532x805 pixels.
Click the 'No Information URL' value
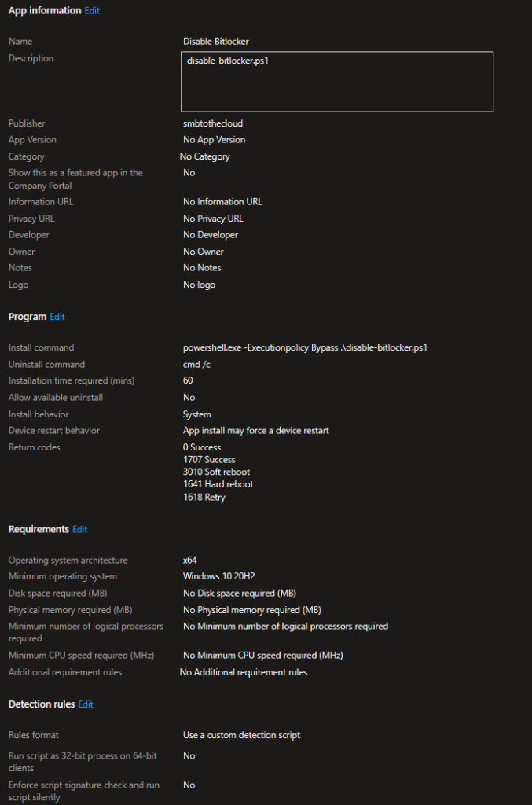(x=222, y=202)
